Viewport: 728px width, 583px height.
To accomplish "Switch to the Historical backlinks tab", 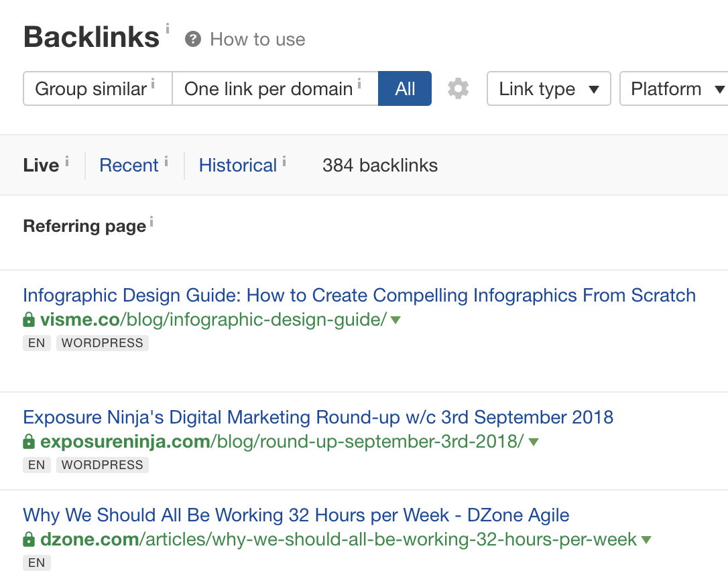I will 238,166.
